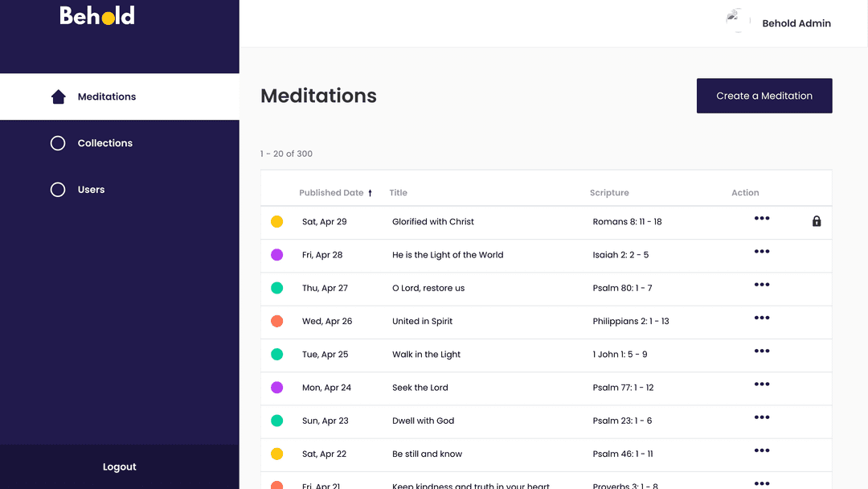Click yellow color dot for Sat, Apr 29
The image size is (868, 489).
(277, 222)
